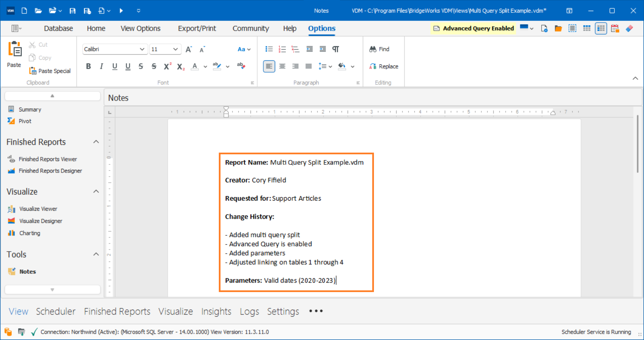The width and height of the screenshot is (644, 340).
Task: Apply bulleted list
Action: (269, 49)
